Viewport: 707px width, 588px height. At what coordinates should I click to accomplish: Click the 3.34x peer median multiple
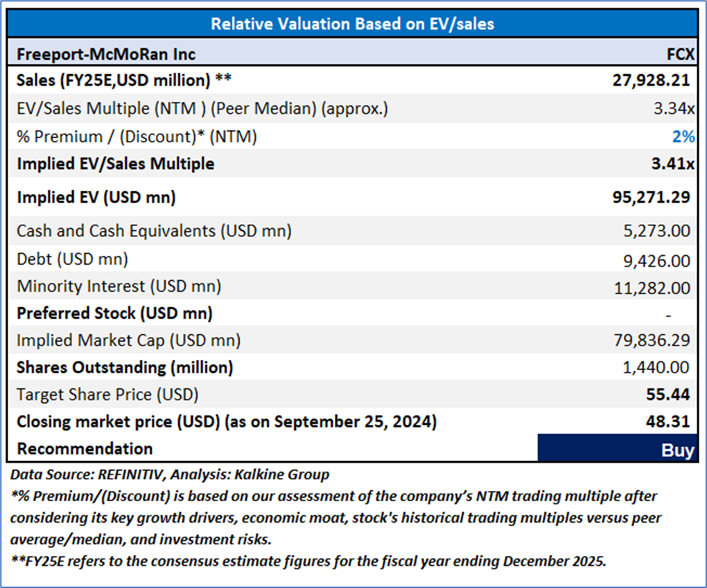point(674,109)
